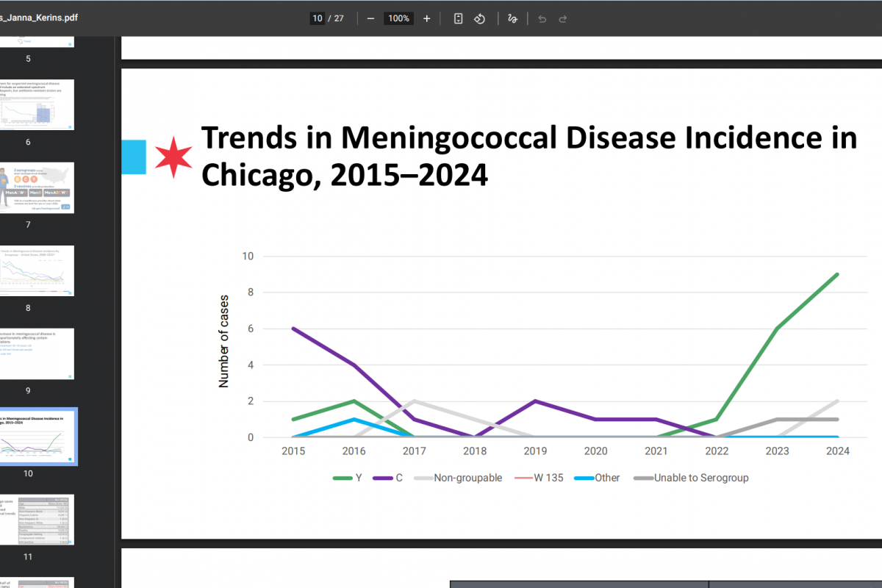
Task: Open page 6 from the sidebar thumbnails
Action: tap(37, 104)
